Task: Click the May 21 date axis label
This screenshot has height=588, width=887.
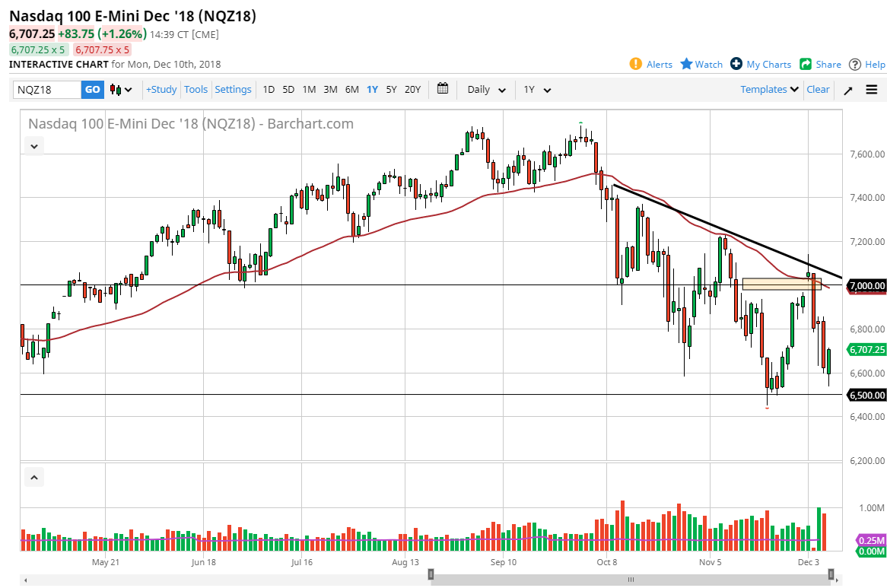Action: [106, 562]
